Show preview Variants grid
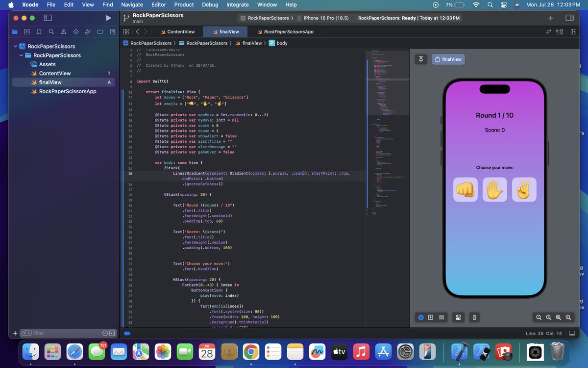 (441, 317)
